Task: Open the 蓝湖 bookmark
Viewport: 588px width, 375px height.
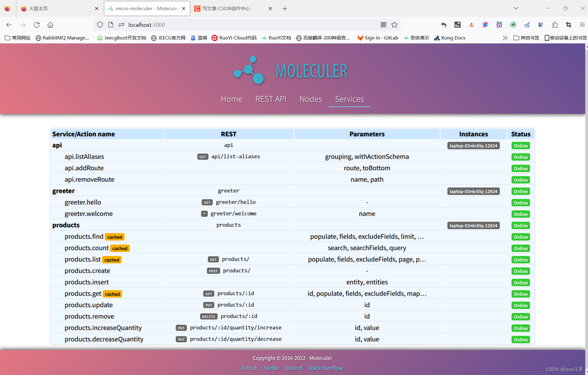Action: [x=199, y=38]
